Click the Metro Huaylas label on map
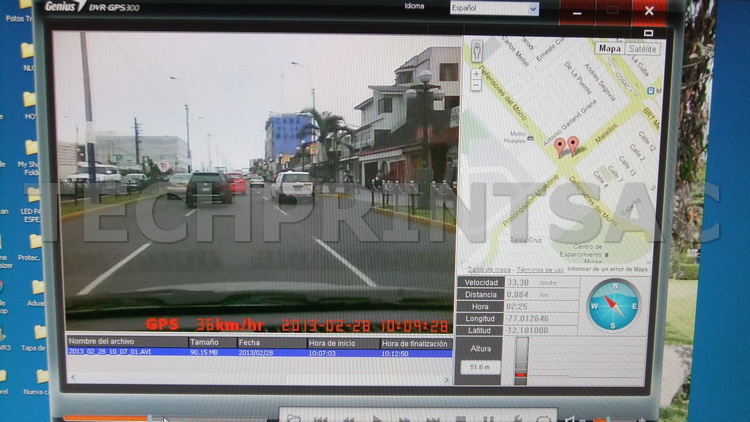 coord(518,137)
